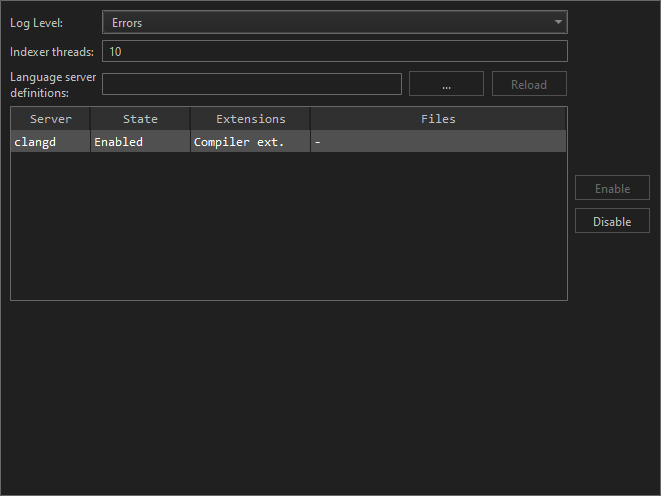This screenshot has height=496, width=661.
Task: Select the Enabled state cell
Action: pos(140,142)
